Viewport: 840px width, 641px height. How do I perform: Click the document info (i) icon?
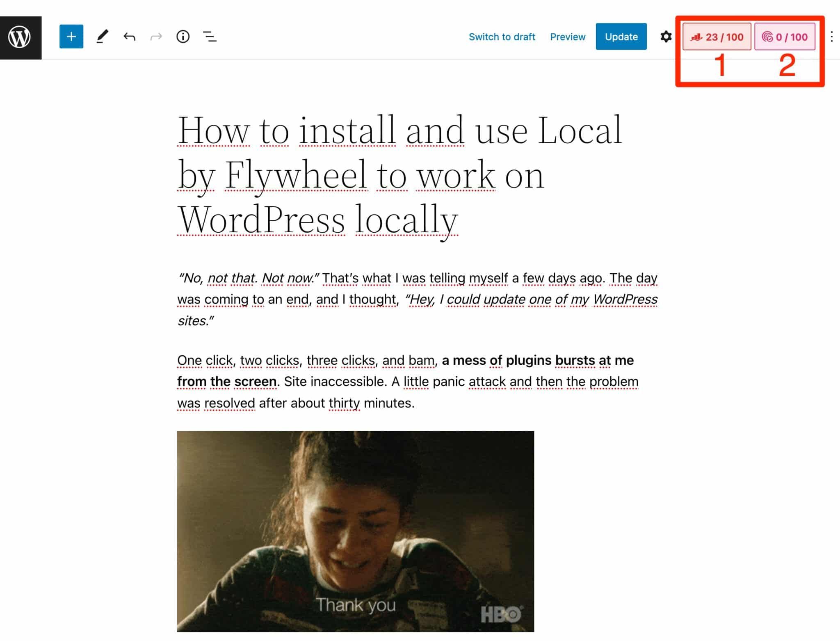pos(183,37)
